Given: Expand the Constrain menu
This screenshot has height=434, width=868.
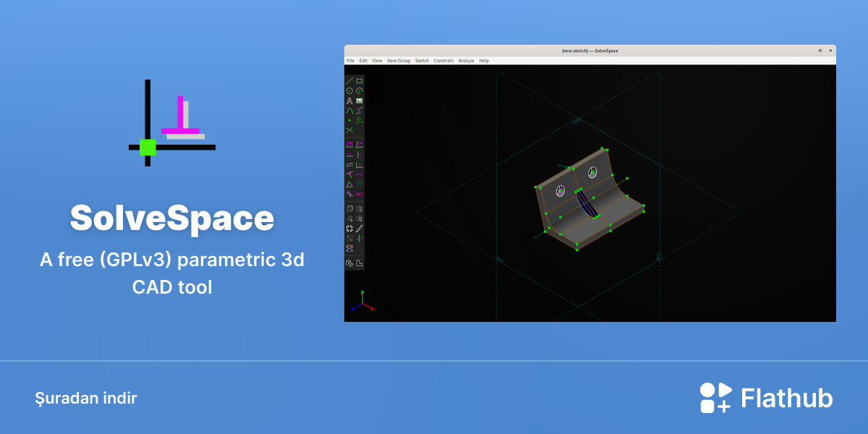Looking at the screenshot, I should 443,61.
